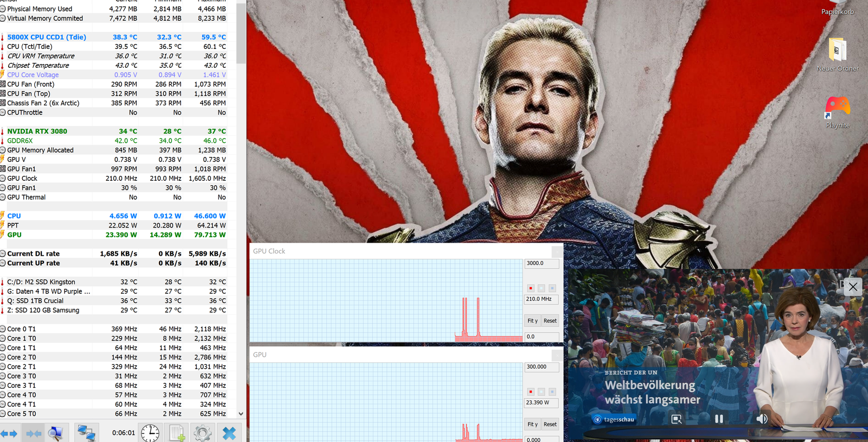
Task: Click the 0.0 minimum field in GPU Clock
Action: (541, 337)
